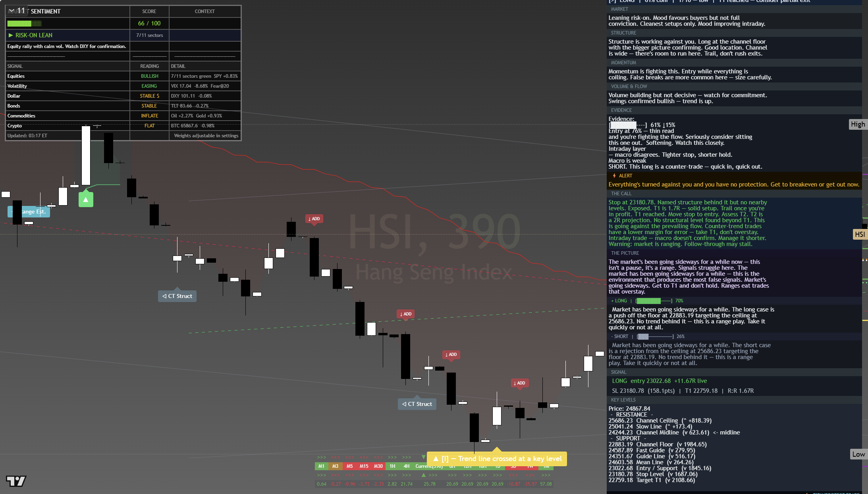Click the 'Bonds' signal row

click(123, 106)
